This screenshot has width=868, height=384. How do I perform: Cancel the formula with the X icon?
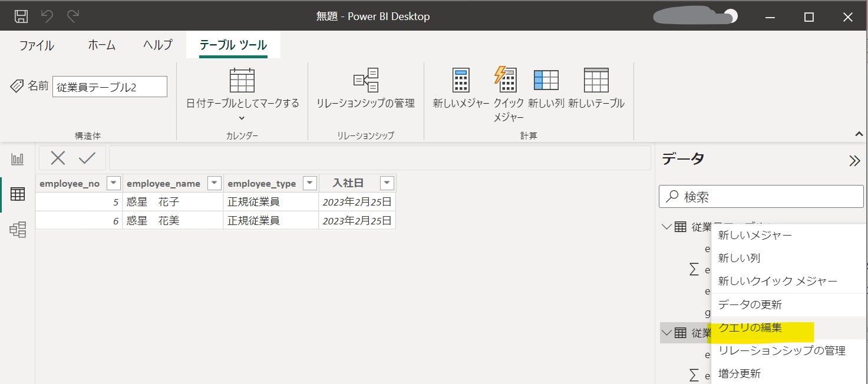58,158
